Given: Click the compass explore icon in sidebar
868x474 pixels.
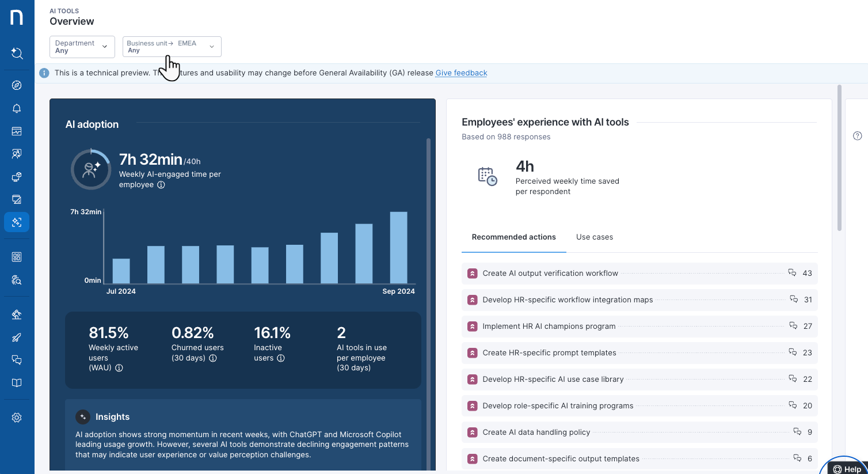Looking at the screenshot, I should tap(17, 85).
